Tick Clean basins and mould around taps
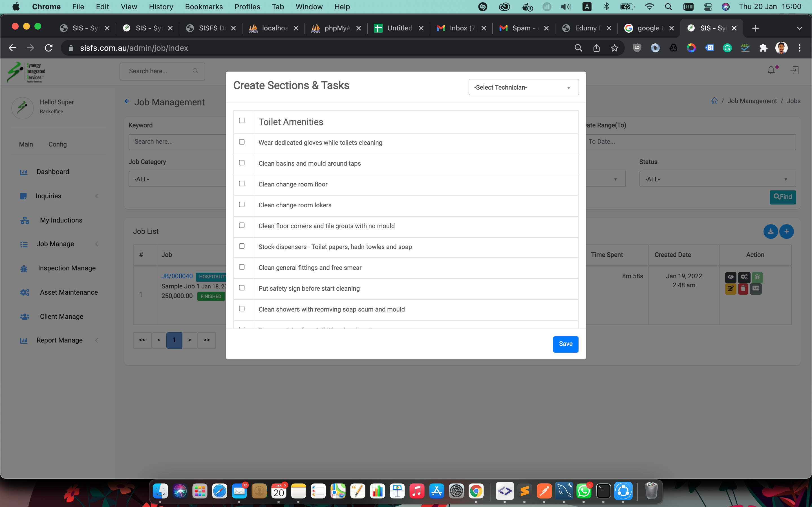This screenshot has height=507, width=812. (242, 163)
